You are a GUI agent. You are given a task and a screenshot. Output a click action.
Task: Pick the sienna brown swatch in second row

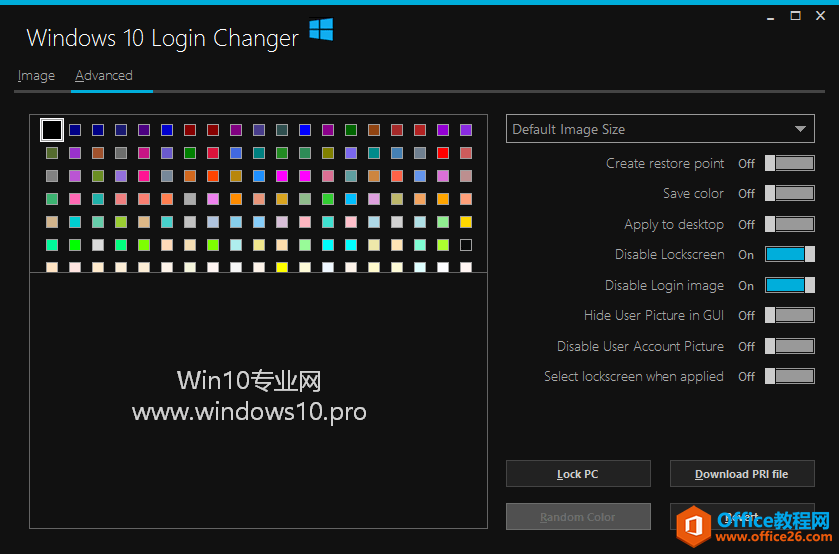tap(98, 153)
